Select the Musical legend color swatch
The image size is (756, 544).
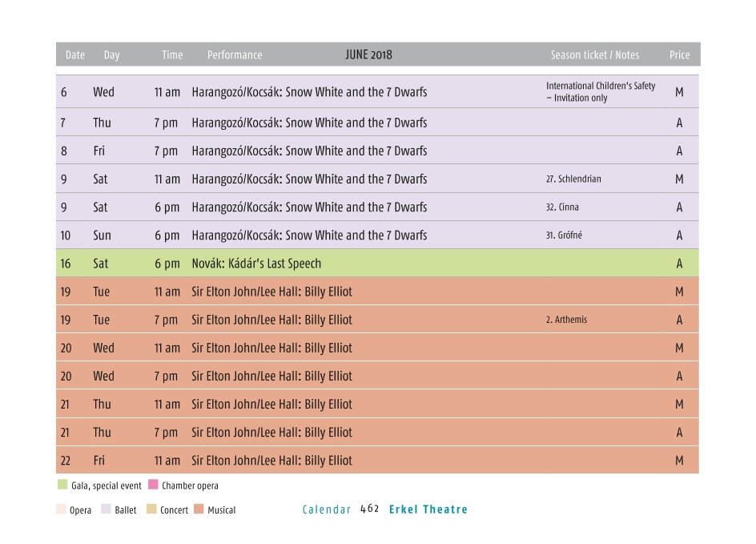pos(199,510)
